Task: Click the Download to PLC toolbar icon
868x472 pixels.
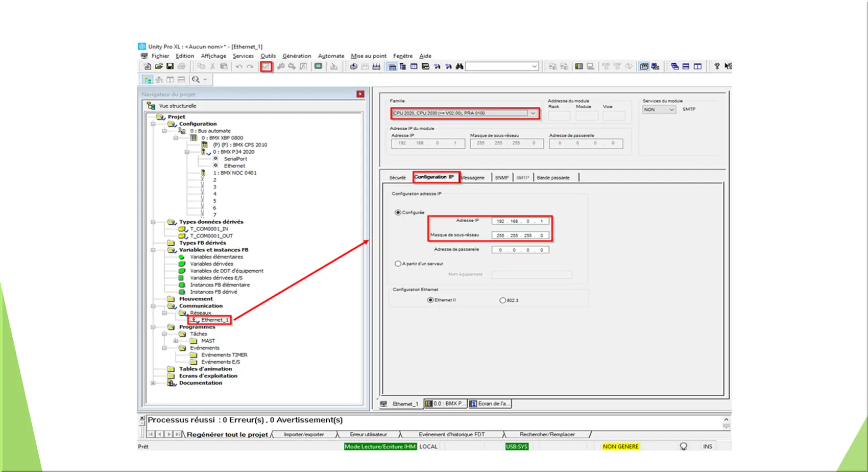Action: 334,66
